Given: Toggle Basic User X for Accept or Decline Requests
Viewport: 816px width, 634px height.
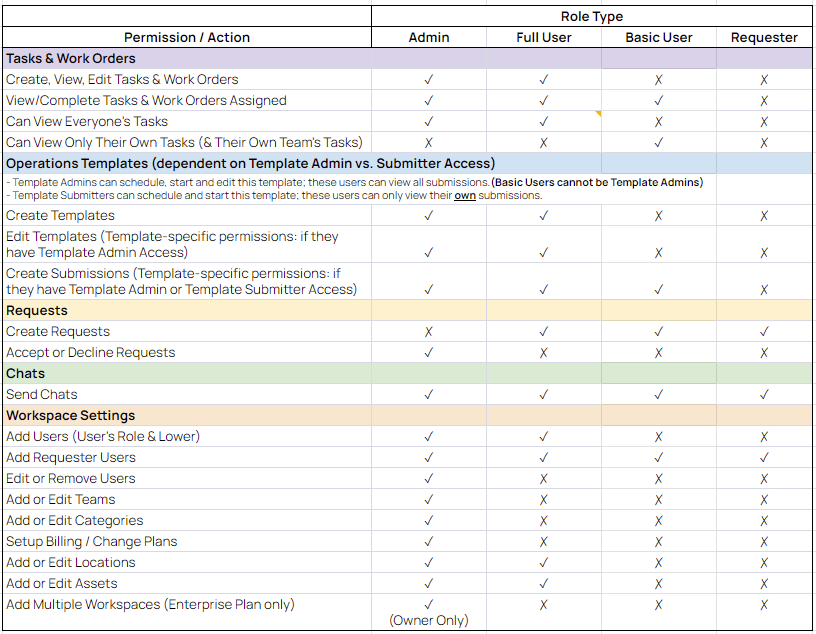Looking at the screenshot, I should tap(659, 352).
